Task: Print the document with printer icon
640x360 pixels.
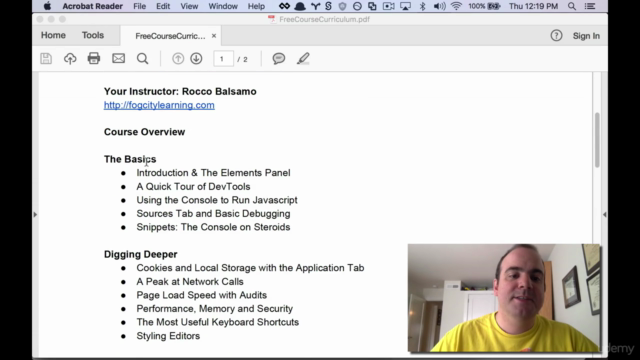Action: click(94, 58)
